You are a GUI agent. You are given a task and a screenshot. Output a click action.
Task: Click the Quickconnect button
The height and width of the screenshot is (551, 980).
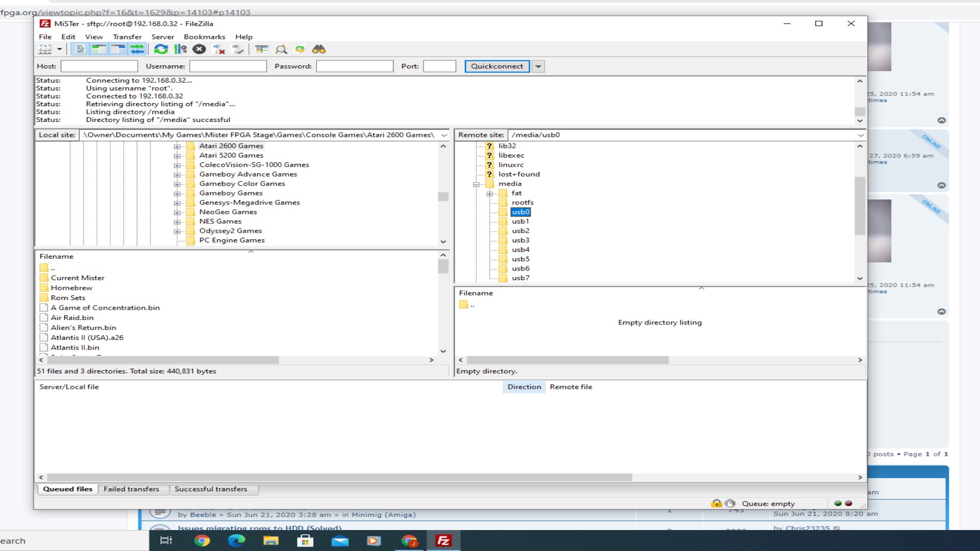pos(497,66)
